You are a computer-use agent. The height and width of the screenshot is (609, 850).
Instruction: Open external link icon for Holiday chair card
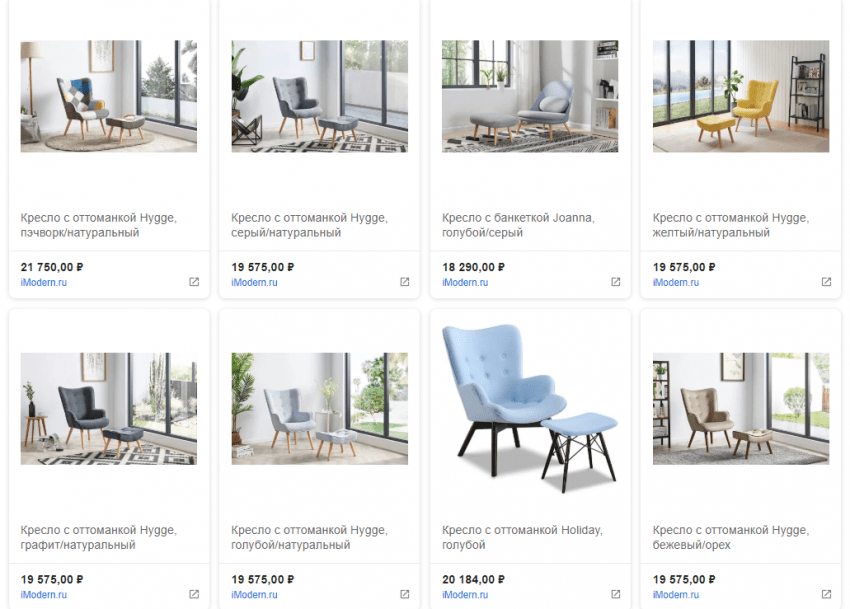click(x=616, y=594)
